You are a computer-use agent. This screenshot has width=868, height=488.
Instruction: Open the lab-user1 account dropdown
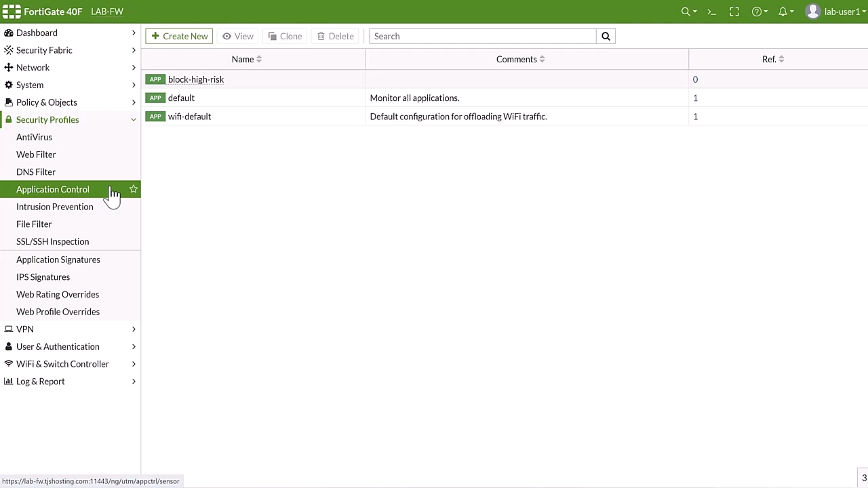coord(835,12)
